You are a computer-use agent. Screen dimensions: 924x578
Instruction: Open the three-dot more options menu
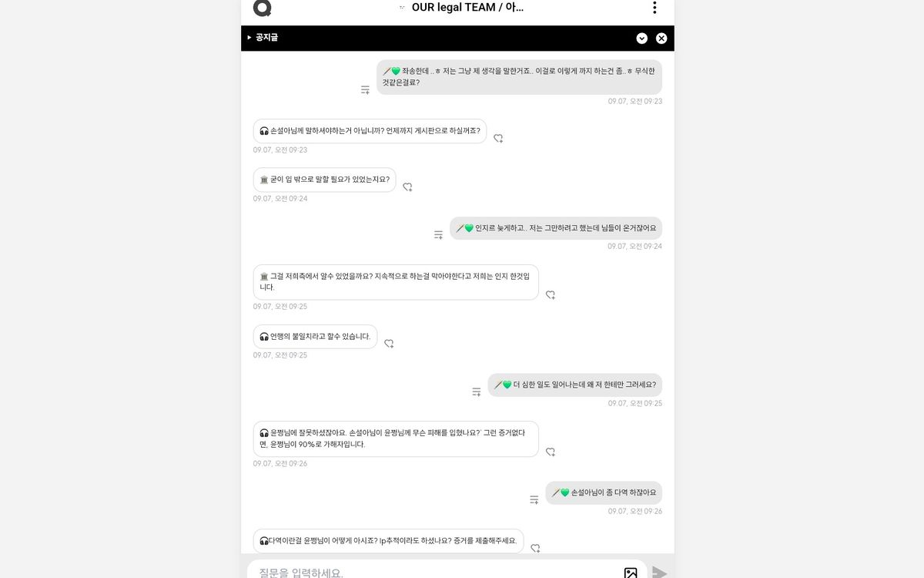point(654,8)
